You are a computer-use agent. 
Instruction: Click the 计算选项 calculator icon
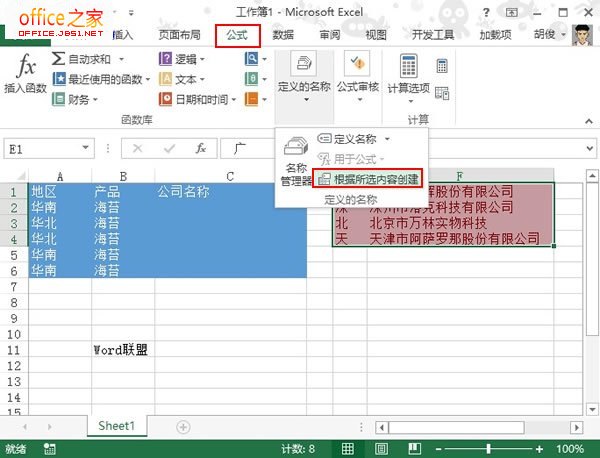408,66
